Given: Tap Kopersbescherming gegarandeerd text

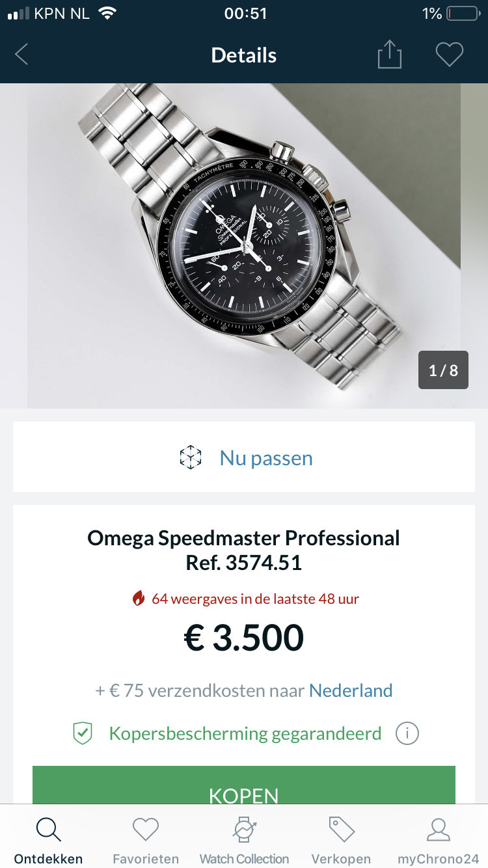Looking at the screenshot, I should pos(245,734).
